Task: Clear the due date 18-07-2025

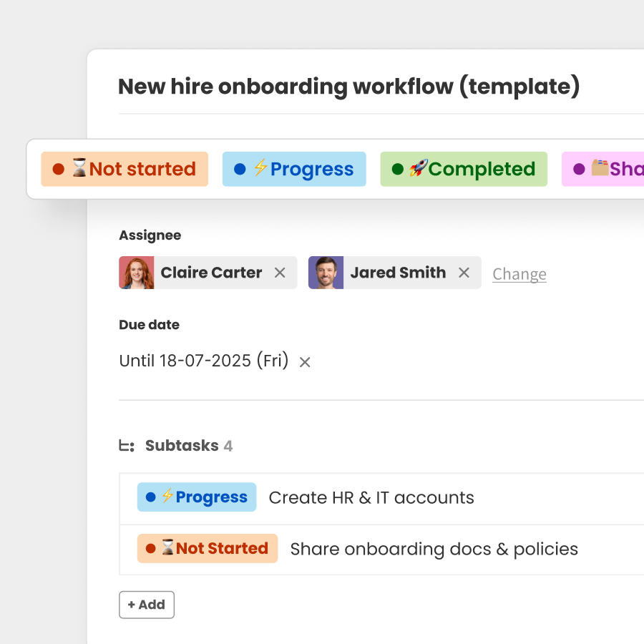Action: (x=304, y=362)
